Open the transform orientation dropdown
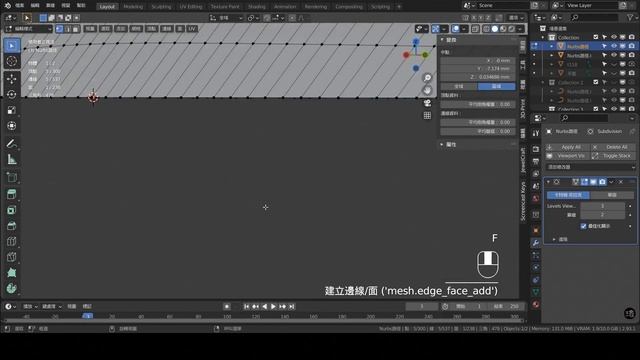 [227, 18]
